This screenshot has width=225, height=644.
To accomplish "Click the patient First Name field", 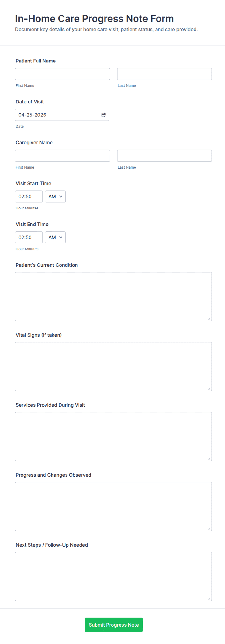I will (62, 74).
